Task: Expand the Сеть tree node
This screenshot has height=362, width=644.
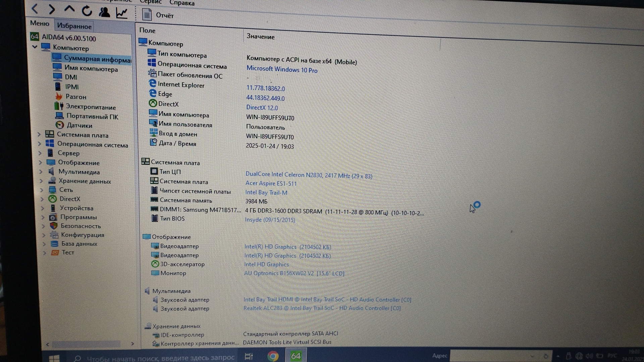Action: 42,190
